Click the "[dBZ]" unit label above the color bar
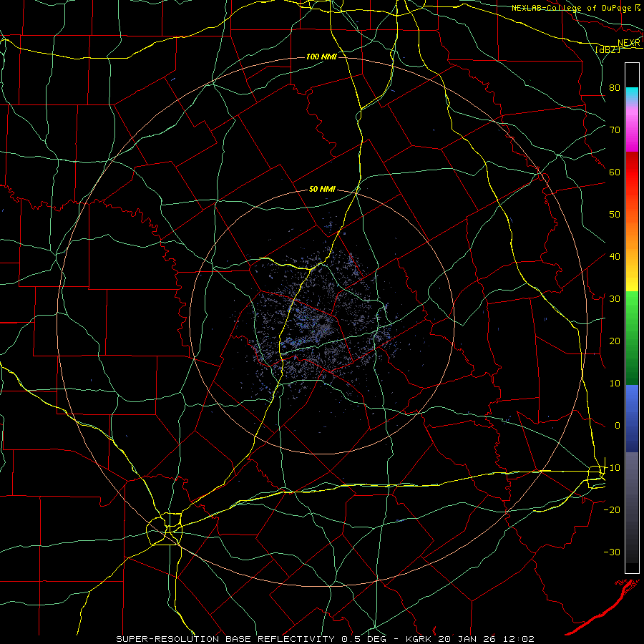 coord(608,49)
